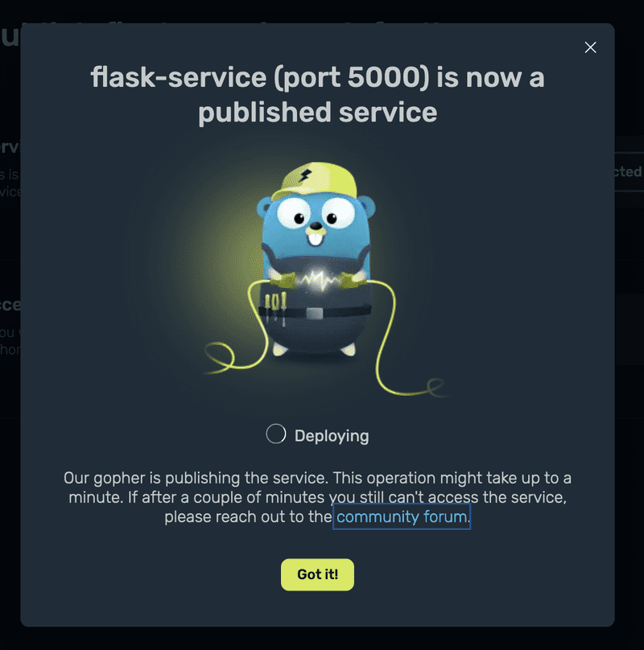Open the community forum link
644x650 pixels.
[401, 516]
